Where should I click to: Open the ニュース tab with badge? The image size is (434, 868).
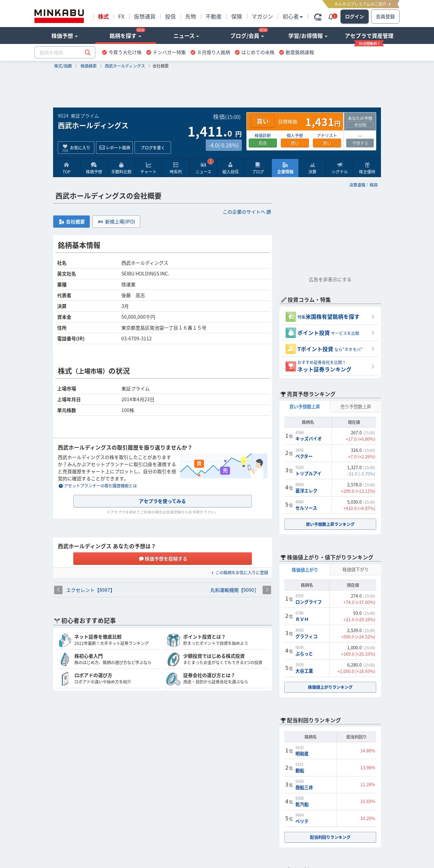[203, 168]
